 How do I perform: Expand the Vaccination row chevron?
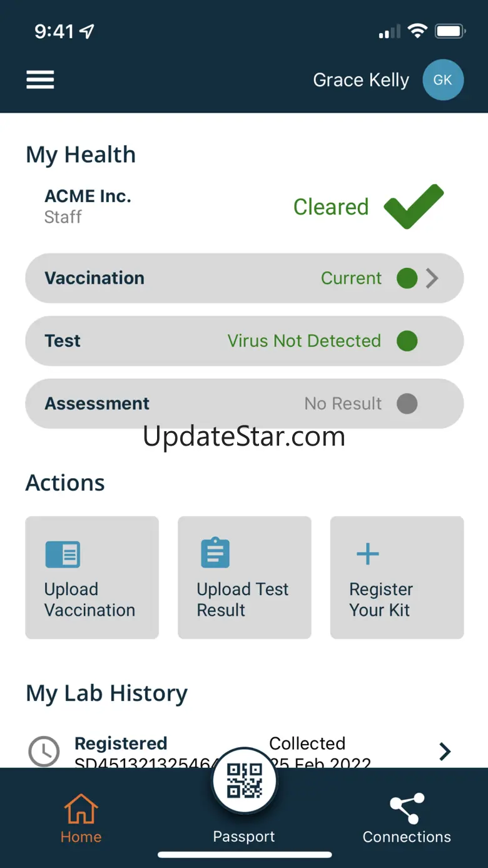tap(432, 278)
